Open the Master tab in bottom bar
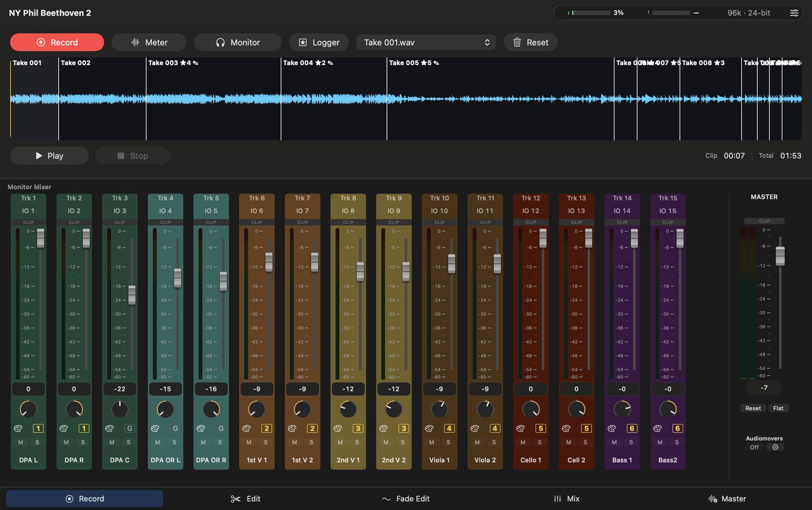This screenshot has width=812, height=510. 727,499
